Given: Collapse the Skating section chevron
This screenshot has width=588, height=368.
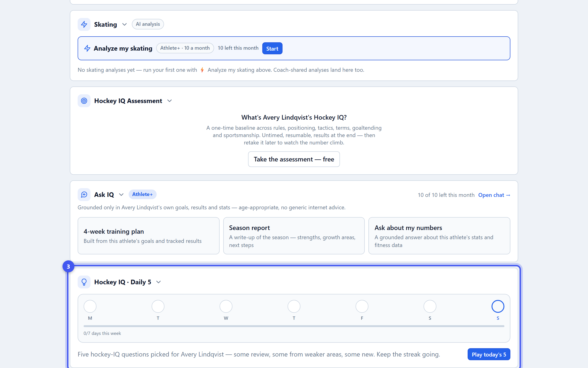Looking at the screenshot, I should coord(124,24).
